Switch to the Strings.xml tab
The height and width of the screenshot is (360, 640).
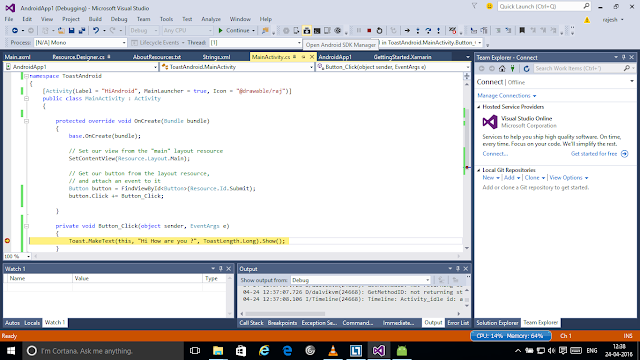pyautogui.click(x=216, y=57)
